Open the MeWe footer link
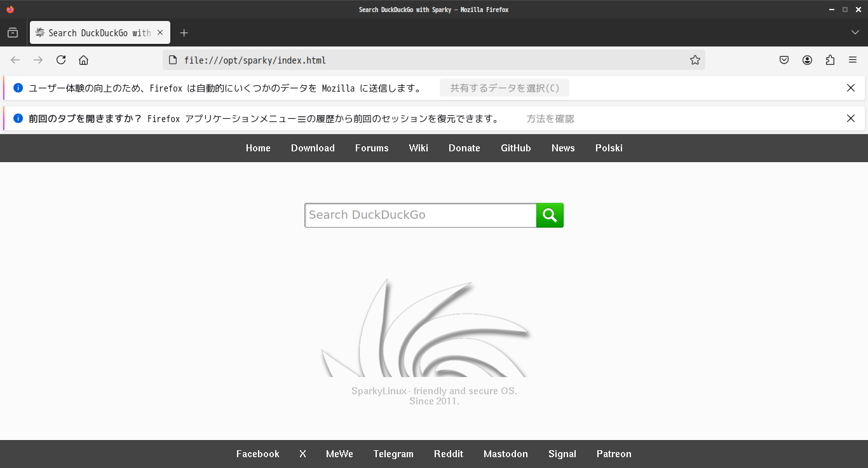This screenshot has width=868, height=468. click(x=339, y=454)
